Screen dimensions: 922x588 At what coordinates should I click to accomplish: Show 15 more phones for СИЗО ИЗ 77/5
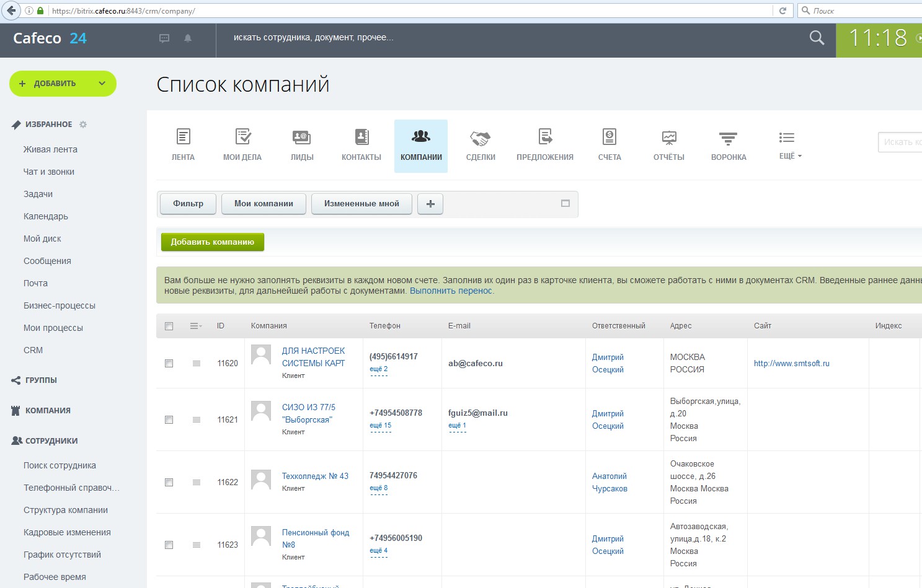pyautogui.click(x=380, y=426)
